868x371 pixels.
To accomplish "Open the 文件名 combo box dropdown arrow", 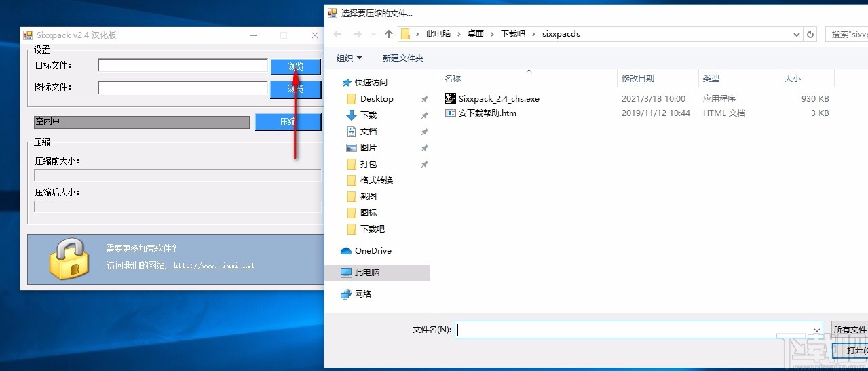I will [818, 330].
